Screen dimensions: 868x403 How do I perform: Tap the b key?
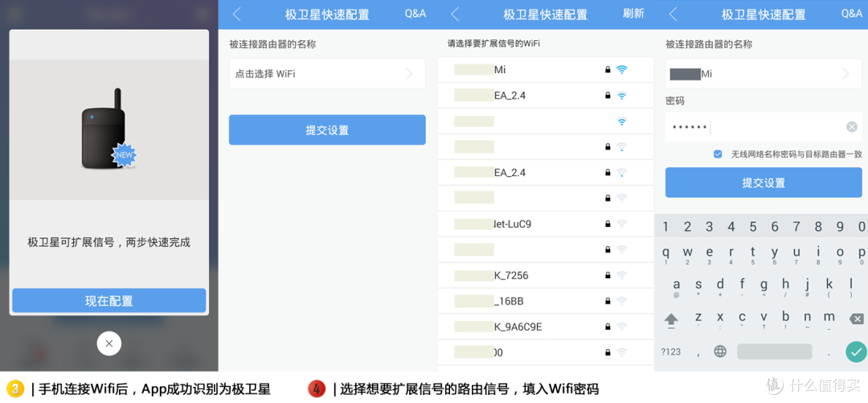(785, 319)
